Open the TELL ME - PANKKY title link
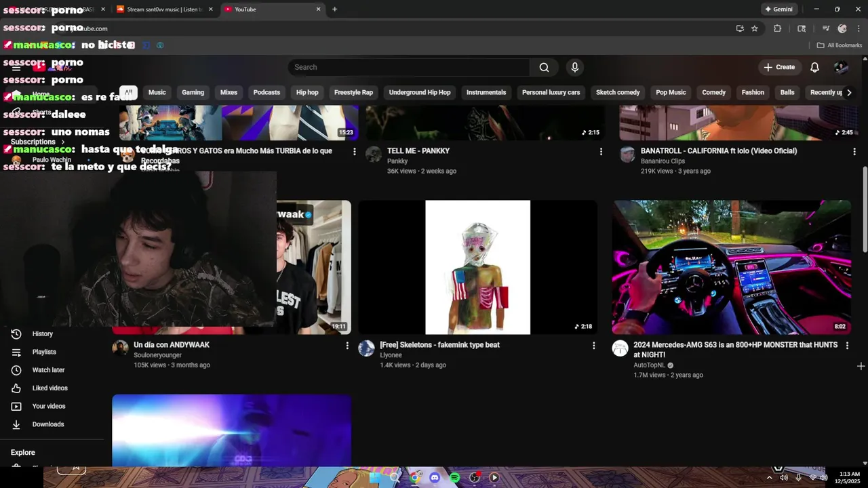Image resolution: width=868 pixels, height=488 pixels. coord(418,151)
